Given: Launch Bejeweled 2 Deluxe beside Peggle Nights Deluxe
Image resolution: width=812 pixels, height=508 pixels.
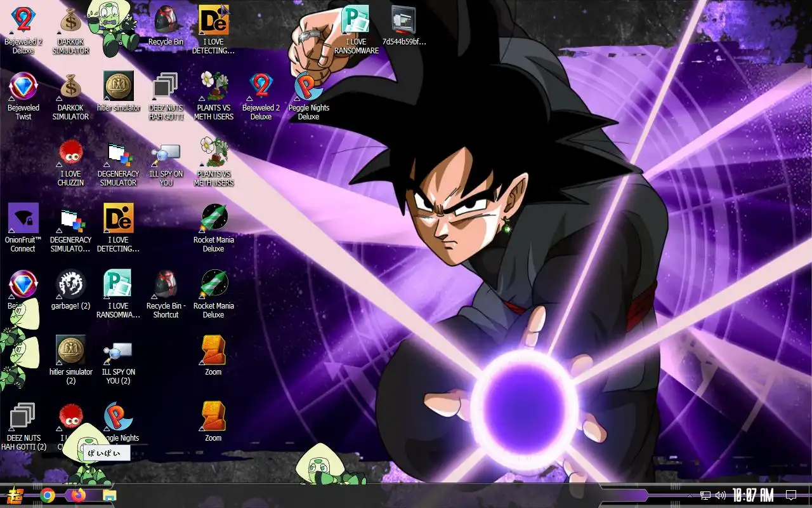Looking at the screenshot, I should click(261, 87).
